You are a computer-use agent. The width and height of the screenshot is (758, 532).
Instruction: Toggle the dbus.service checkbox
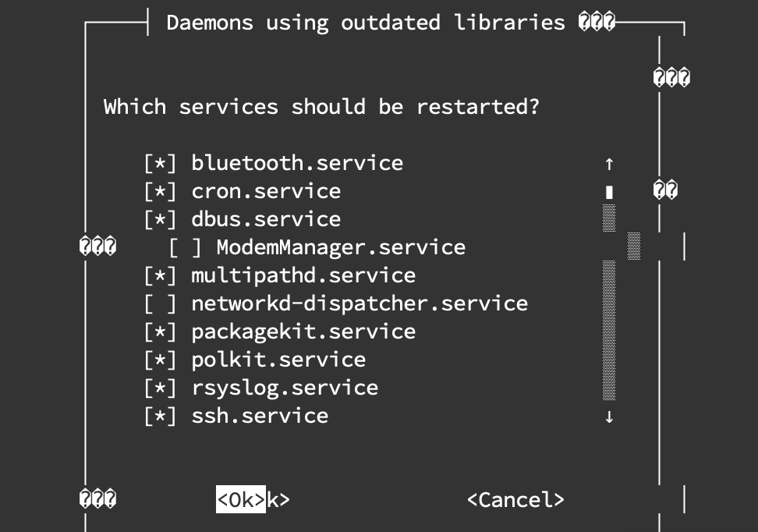160,219
